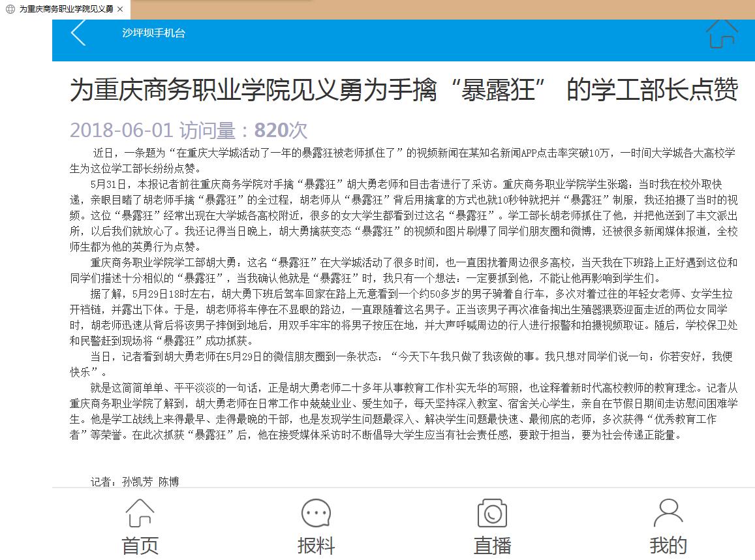Image resolution: width=755 pixels, height=560 pixels.
Task: Click the 沙坪坝手机台 title in the header
Action: coord(153,33)
